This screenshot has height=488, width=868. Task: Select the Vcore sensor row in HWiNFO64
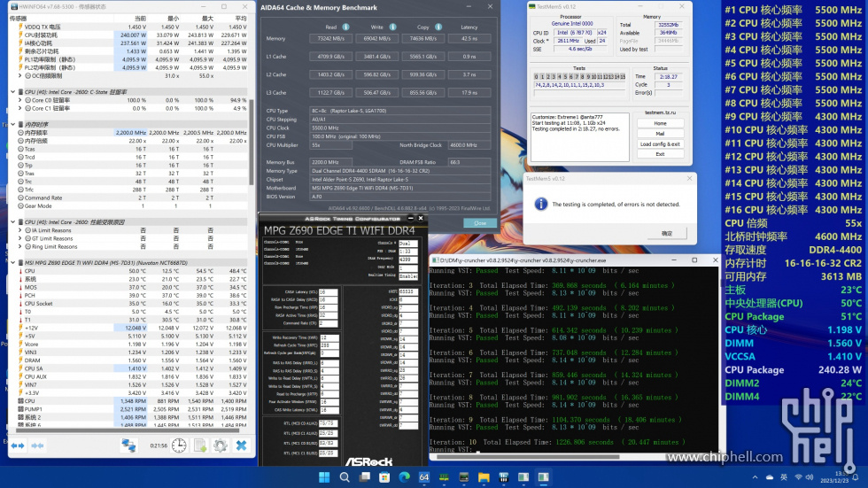pos(128,345)
